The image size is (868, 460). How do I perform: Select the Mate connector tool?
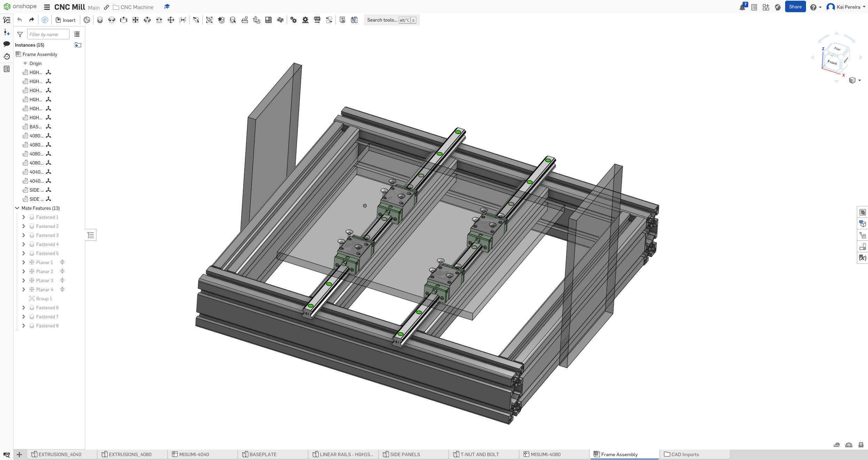click(87, 20)
